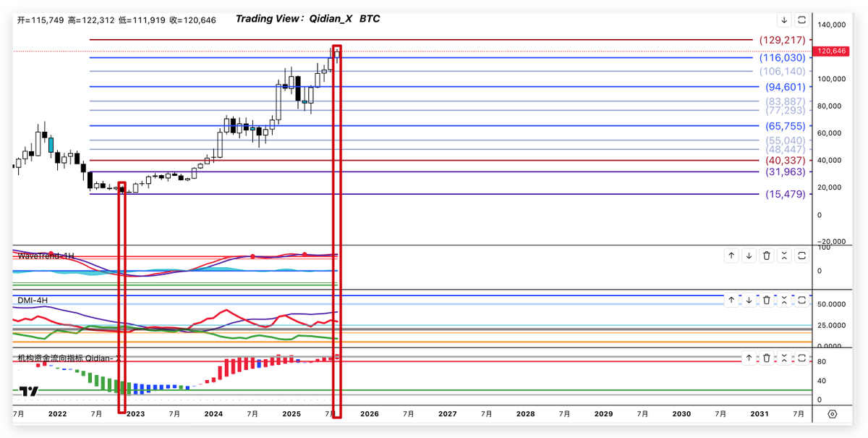
Task: Maximize the DMI-4H pane
Action: click(x=801, y=300)
